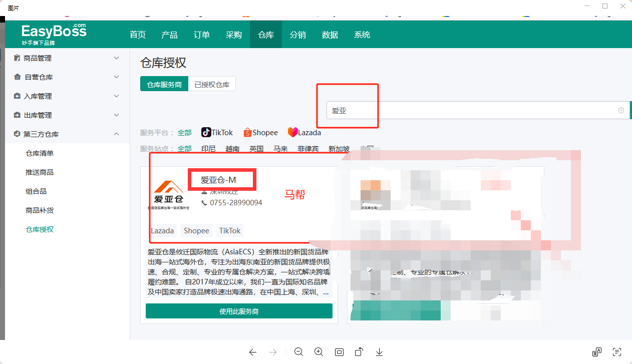Select 全部 for 服务平台

pyautogui.click(x=184, y=133)
